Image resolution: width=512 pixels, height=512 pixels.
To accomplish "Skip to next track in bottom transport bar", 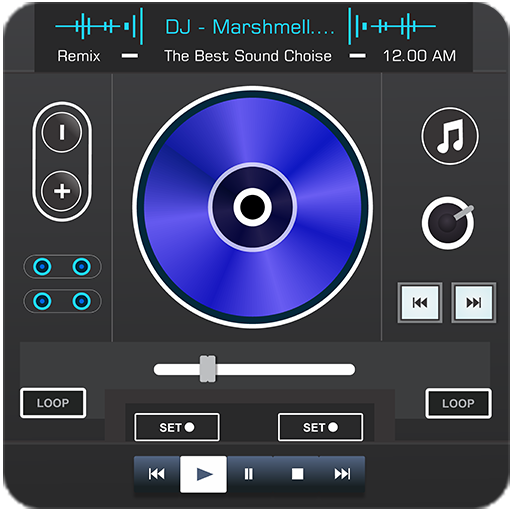I will coord(342,474).
